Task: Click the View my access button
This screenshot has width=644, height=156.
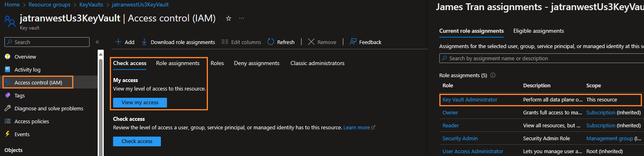Action: 140,103
